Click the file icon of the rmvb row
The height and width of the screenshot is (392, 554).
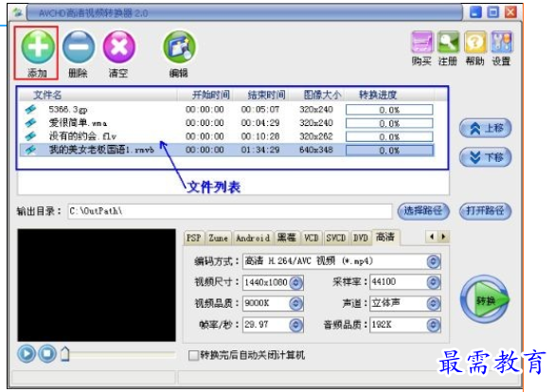tap(30, 151)
